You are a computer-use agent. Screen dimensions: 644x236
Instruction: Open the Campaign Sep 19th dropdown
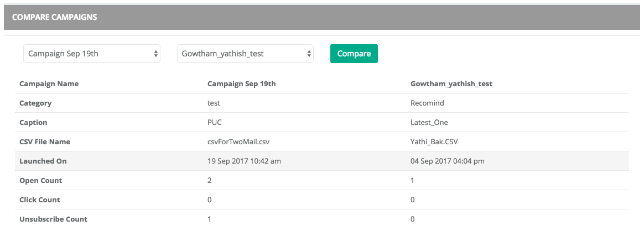click(x=92, y=54)
